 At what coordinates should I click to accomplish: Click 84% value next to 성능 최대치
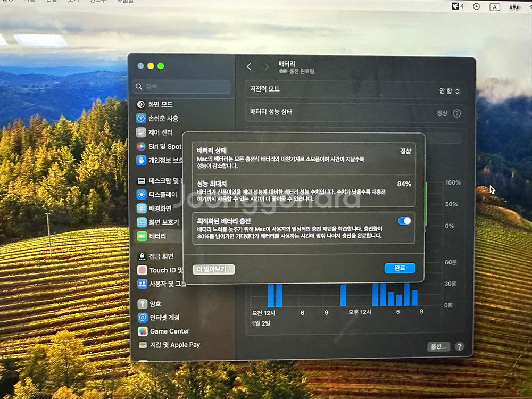(404, 184)
